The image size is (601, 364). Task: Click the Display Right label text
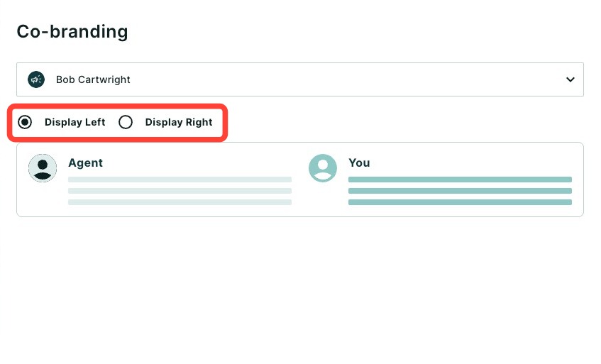[179, 122]
